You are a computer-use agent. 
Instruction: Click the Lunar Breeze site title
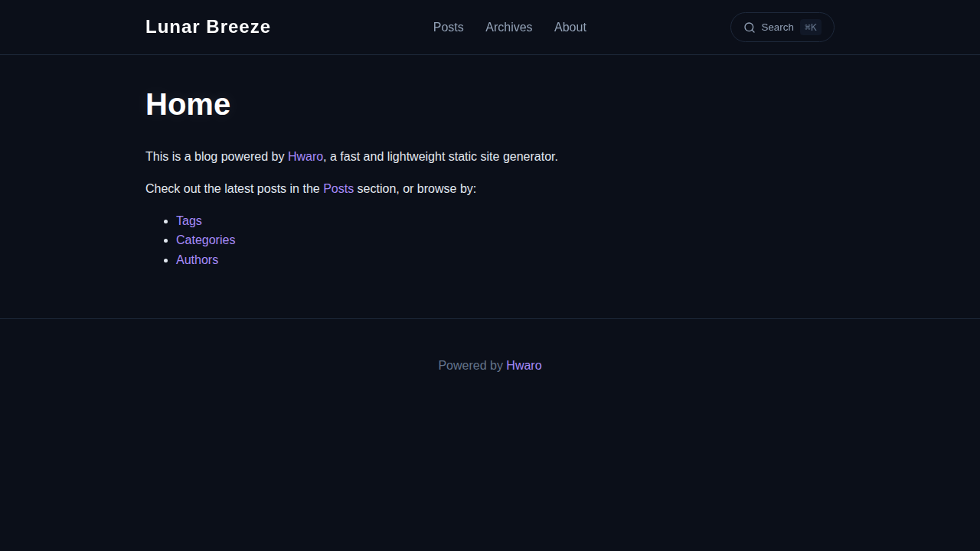(207, 27)
